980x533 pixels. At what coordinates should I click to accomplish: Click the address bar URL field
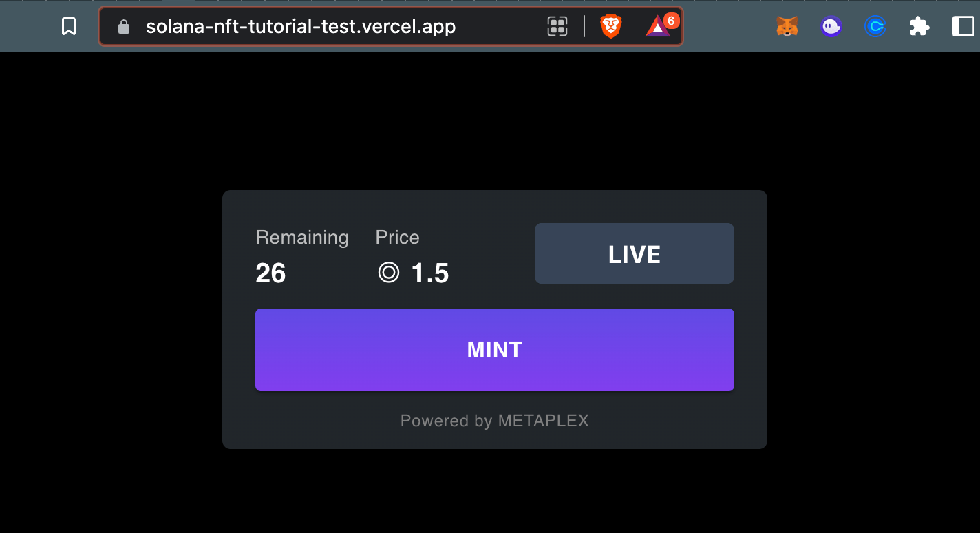(x=299, y=26)
